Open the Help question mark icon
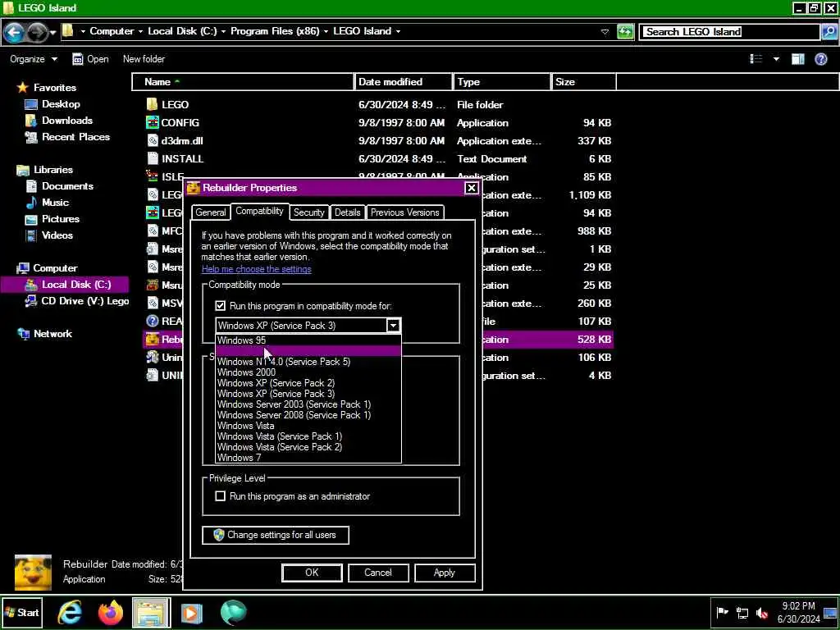 [x=820, y=59]
